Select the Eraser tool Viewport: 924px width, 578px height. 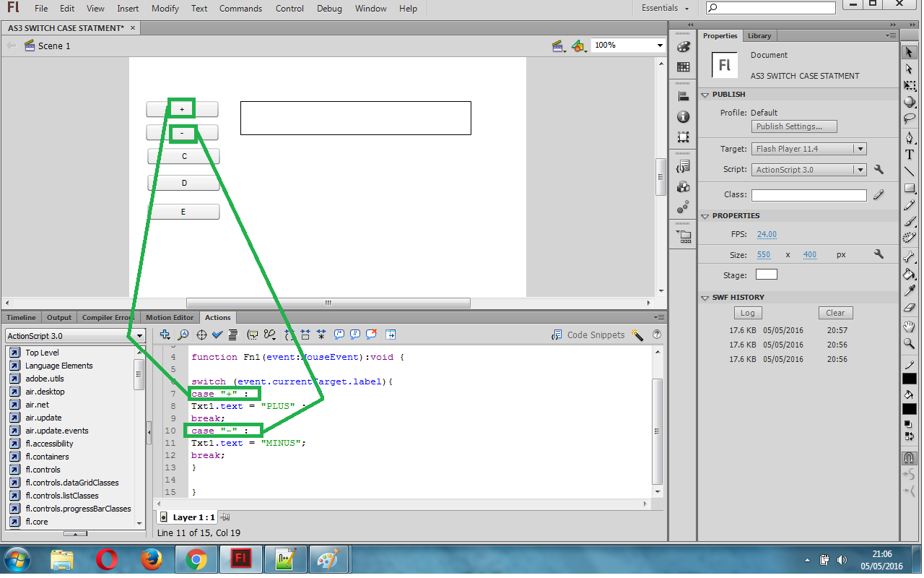coord(910,307)
